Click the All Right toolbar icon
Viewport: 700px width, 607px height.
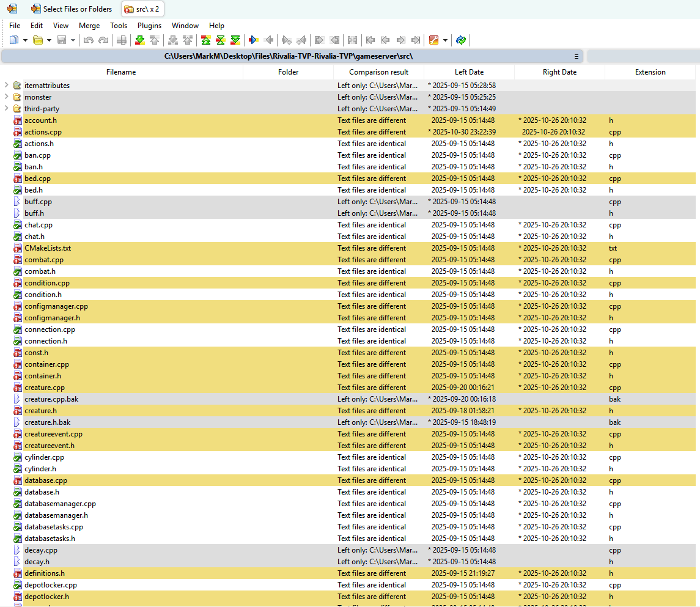[x=319, y=40]
